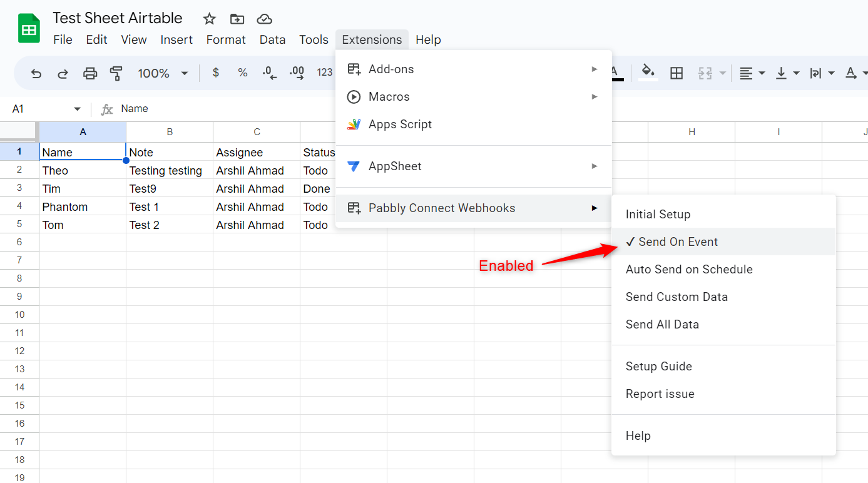
Task: Expand the A1 name box dropdown
Action: pyautogui.click(x=77, y=109)
